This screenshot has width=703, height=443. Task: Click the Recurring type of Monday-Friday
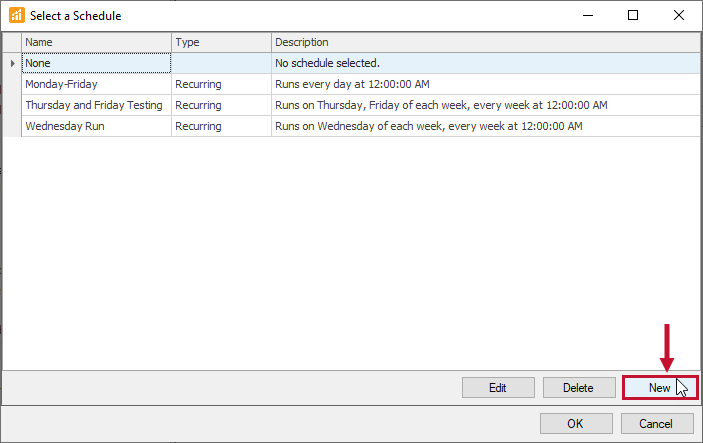click(221, 84)
